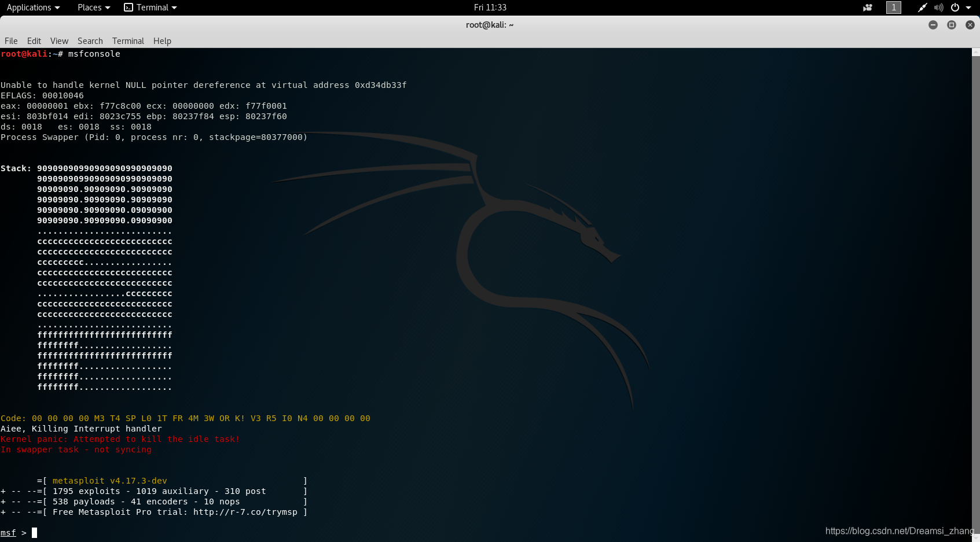The image size is (980, 542).
Task: Click the 'eax: 00000001' register line
Action: coord(144,106)
